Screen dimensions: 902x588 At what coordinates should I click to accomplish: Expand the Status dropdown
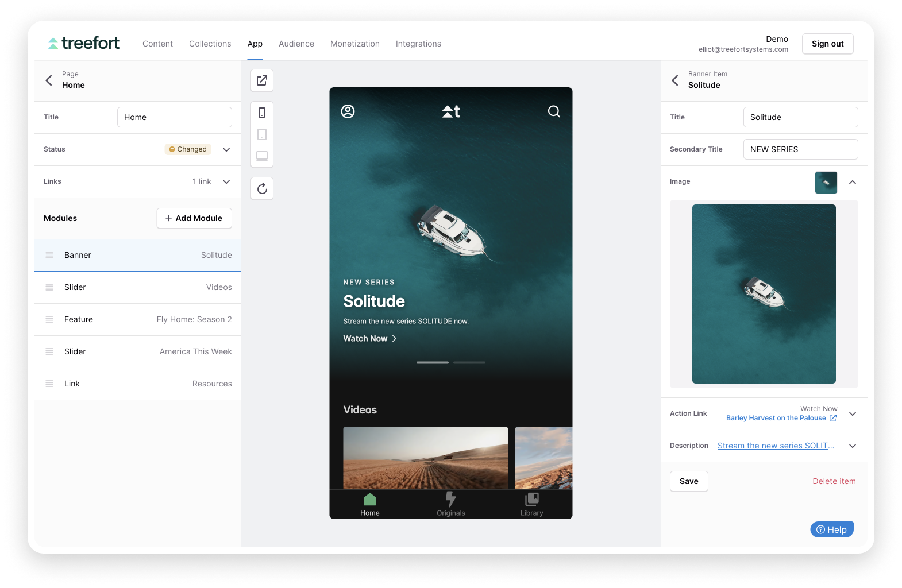[x=226, y=149]
